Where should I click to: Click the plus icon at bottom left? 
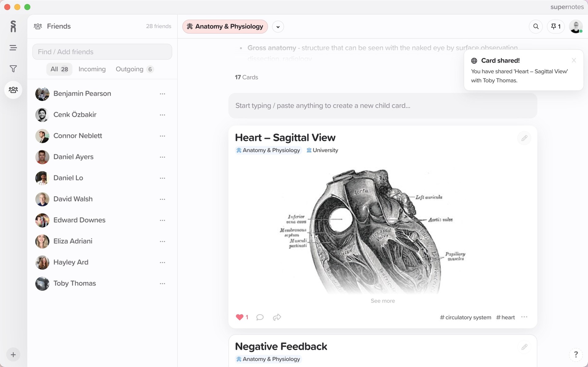click(13, 355)
